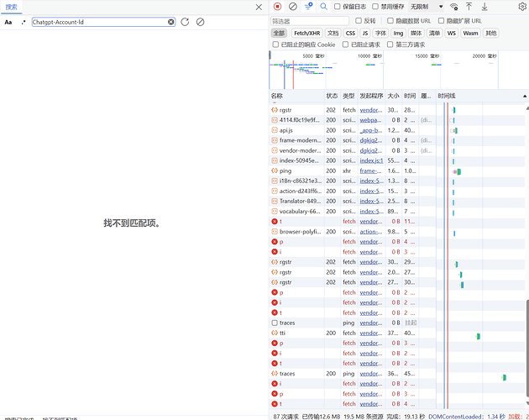Select the i18n-c86321e3... script request
The height and width of the screenshot is (420, 529).
(353, 181)
